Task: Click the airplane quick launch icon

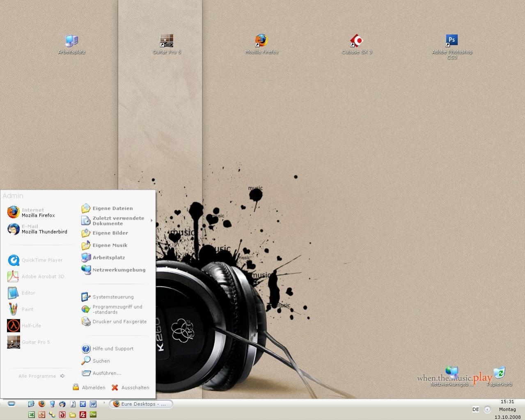Action: click(83, 404)
